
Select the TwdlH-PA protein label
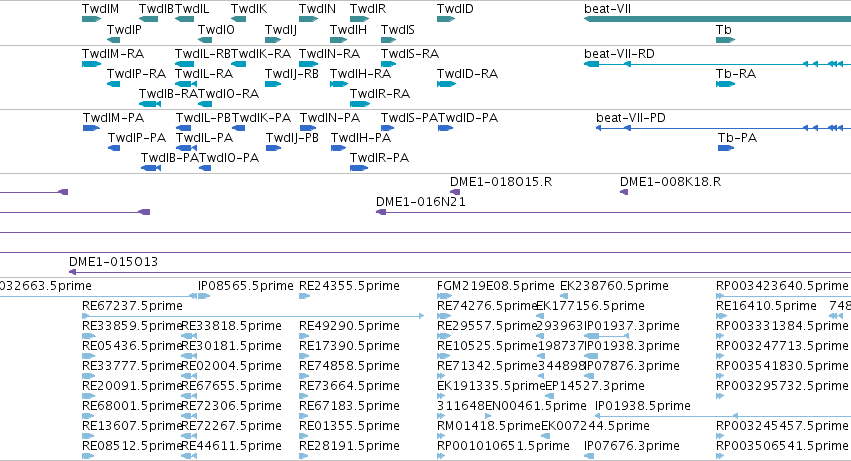click(361, 138)
